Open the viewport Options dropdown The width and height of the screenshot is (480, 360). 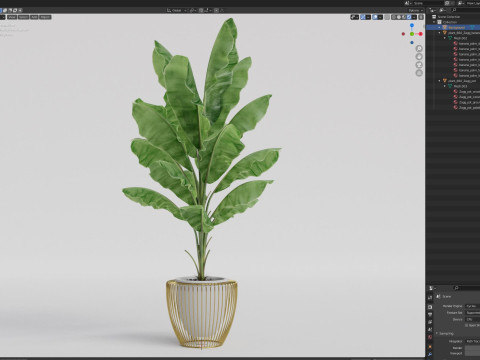coord(416,10)
